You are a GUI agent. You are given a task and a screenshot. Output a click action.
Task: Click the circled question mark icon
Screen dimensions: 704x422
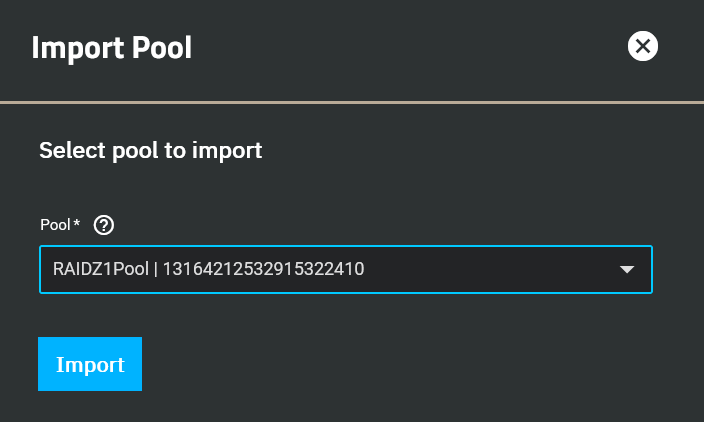[104, 225]
